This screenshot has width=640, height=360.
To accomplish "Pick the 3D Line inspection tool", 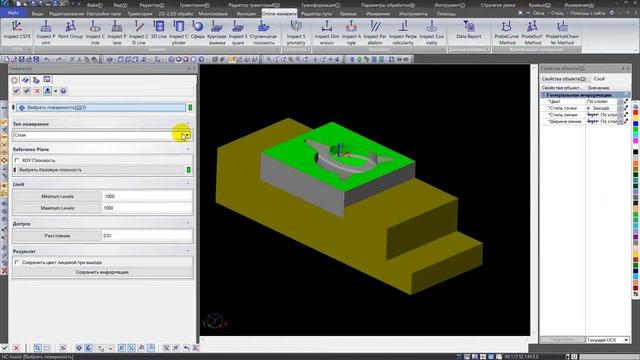I will [159, 31].
